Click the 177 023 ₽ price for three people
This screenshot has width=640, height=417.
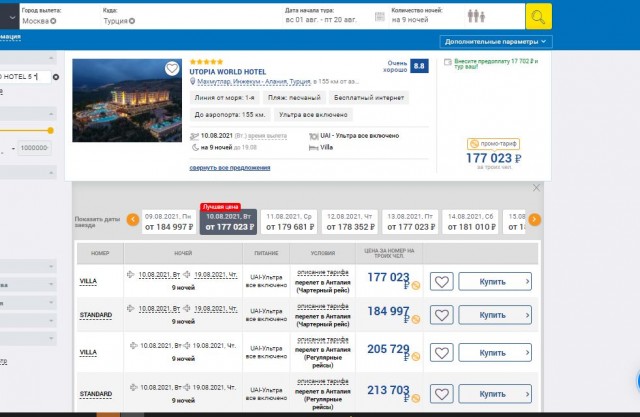pyautogui.click(x=493, y=158)
